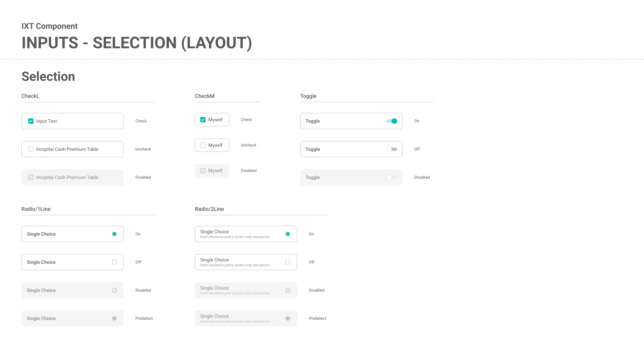644x362 pixels.
Task: Check the enabled Hospital Cash Premium Table checkbox
Action: (31, 149)
